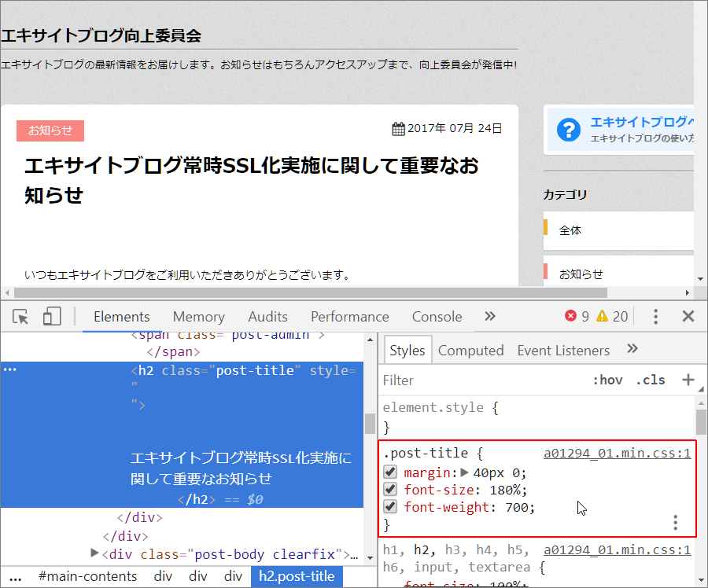The height and width of the screenshot is (588, 708).
Task: Expand the div post-body clearfix node
Action: tap(94, 553)
